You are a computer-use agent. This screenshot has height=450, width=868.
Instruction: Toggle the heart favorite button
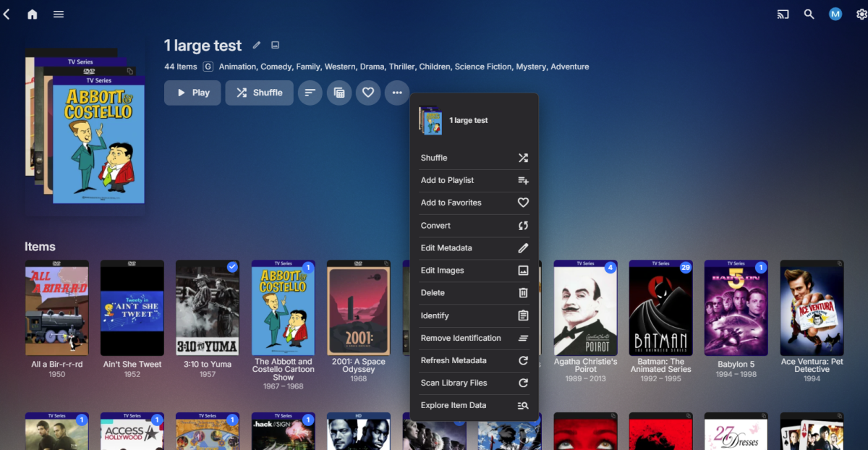pyautogui.click(x=368, y=93)
